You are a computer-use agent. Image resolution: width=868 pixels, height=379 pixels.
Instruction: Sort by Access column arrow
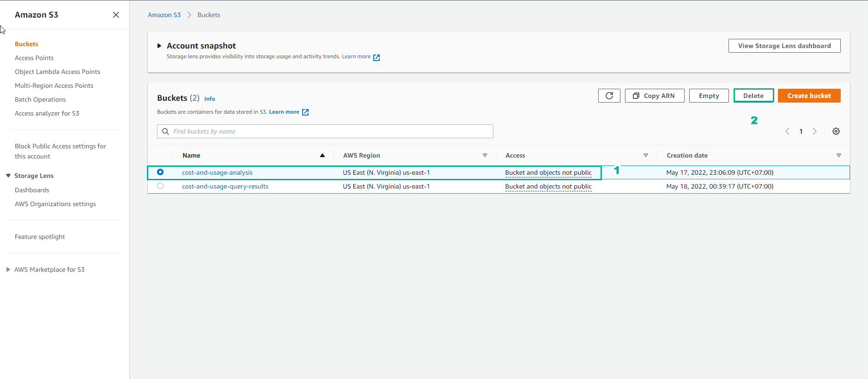646,155
